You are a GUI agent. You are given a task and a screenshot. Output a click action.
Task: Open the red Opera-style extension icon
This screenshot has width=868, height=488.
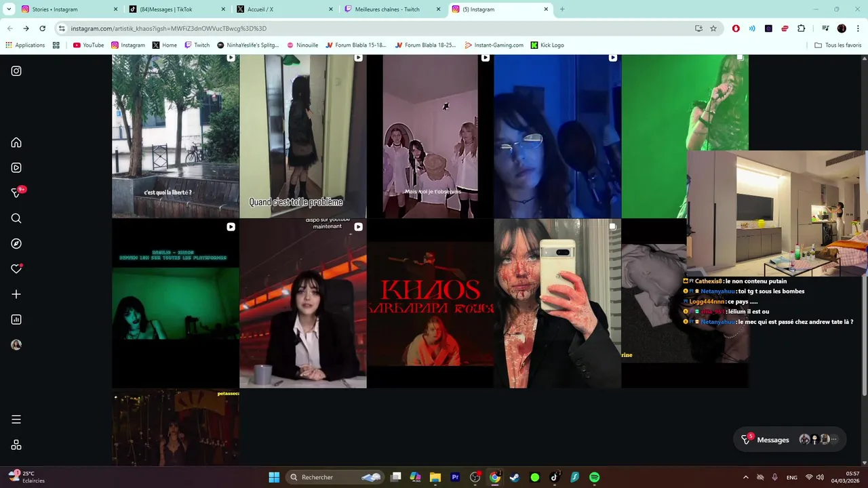tap(736, 28)
